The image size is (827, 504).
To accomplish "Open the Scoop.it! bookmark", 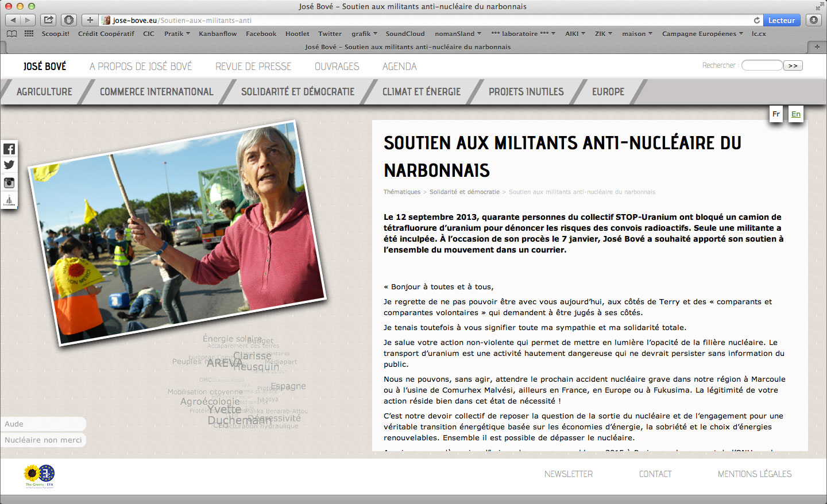I will click(56, 34).
